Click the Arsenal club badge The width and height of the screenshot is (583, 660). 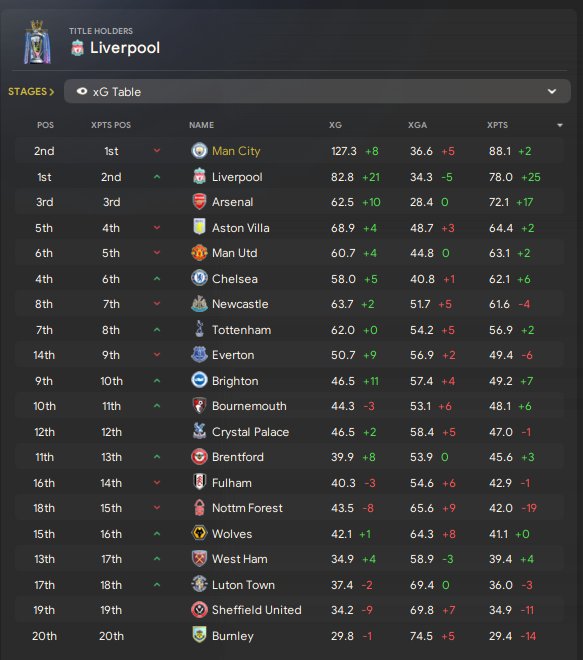point(199,202)
